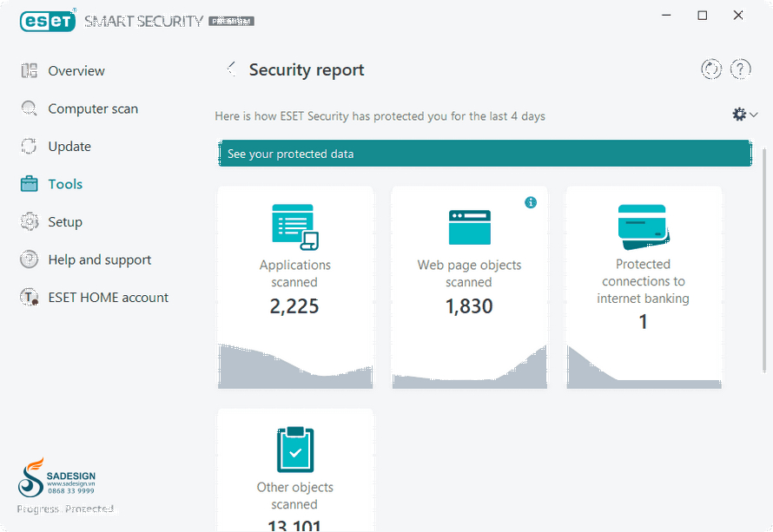Screen dimensions: 773x532
Task: Click the Applications scanned card icon
Action: (x=294, y=227)
